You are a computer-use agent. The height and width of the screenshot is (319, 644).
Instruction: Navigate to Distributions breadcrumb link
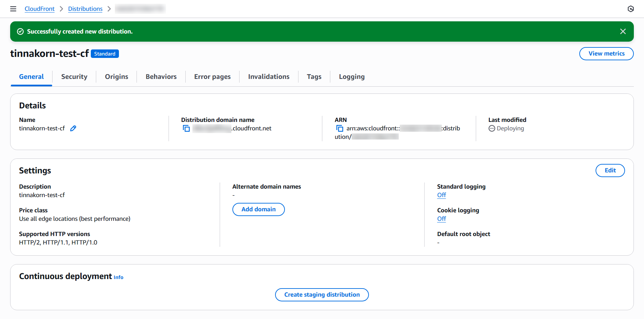tap(85, 9)
